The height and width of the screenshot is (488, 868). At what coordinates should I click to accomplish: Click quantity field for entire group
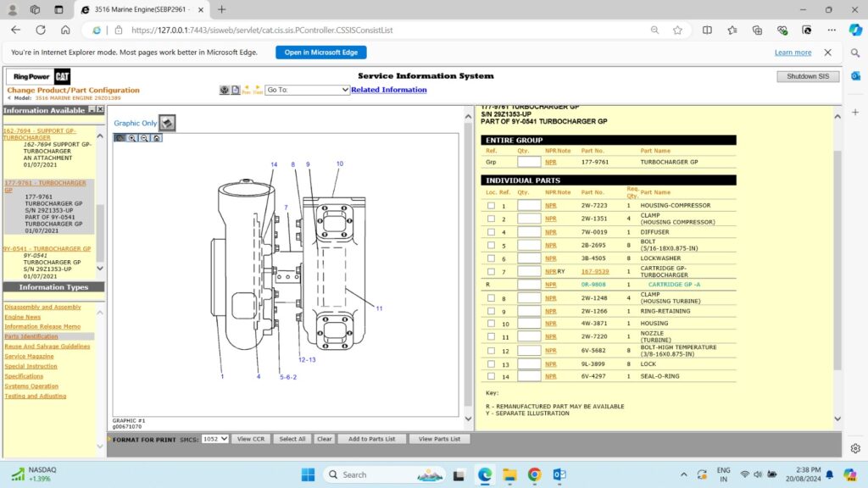pyautogui.click(x=529, y=162)
